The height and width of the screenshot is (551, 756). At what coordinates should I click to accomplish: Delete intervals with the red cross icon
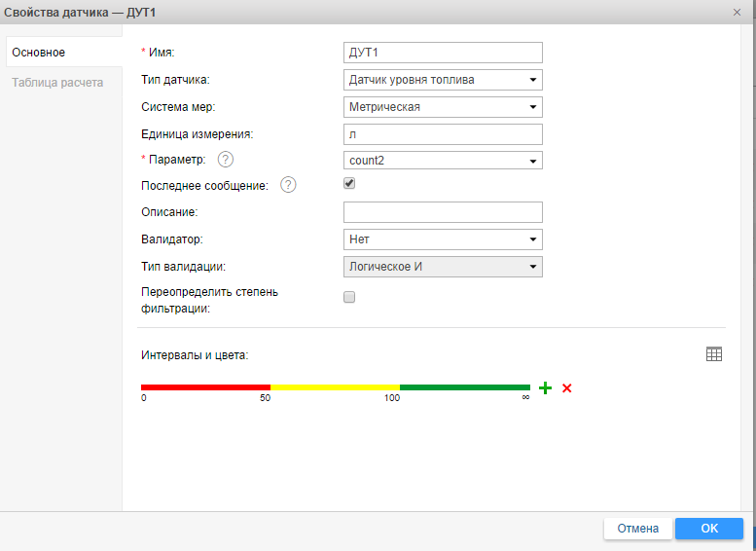pyautogui.click(x=567, y=388)
